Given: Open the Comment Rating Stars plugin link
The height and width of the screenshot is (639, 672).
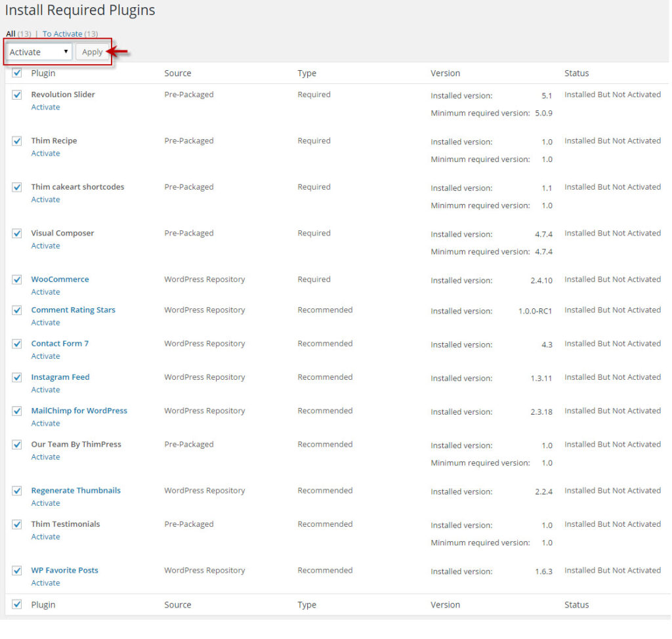Looking at the screenshot, I should click(73, 310).
